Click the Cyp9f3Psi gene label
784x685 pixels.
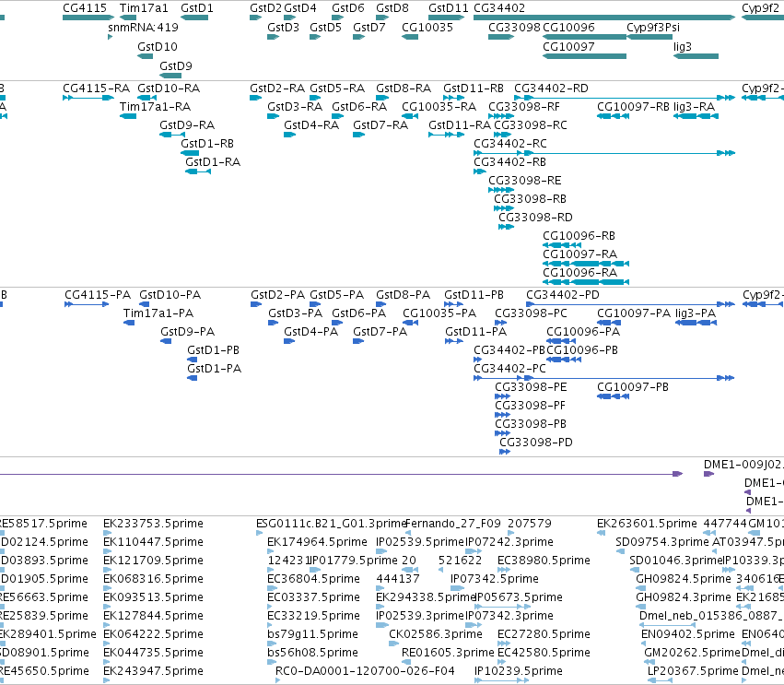click(653, 27)
